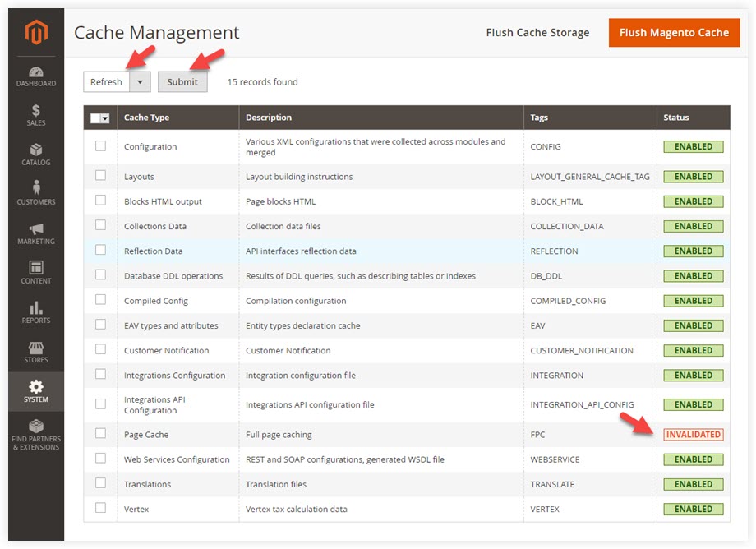Click ENABLED status for Translations row
The image size is (756, 549).
click(x=694, y=484)
